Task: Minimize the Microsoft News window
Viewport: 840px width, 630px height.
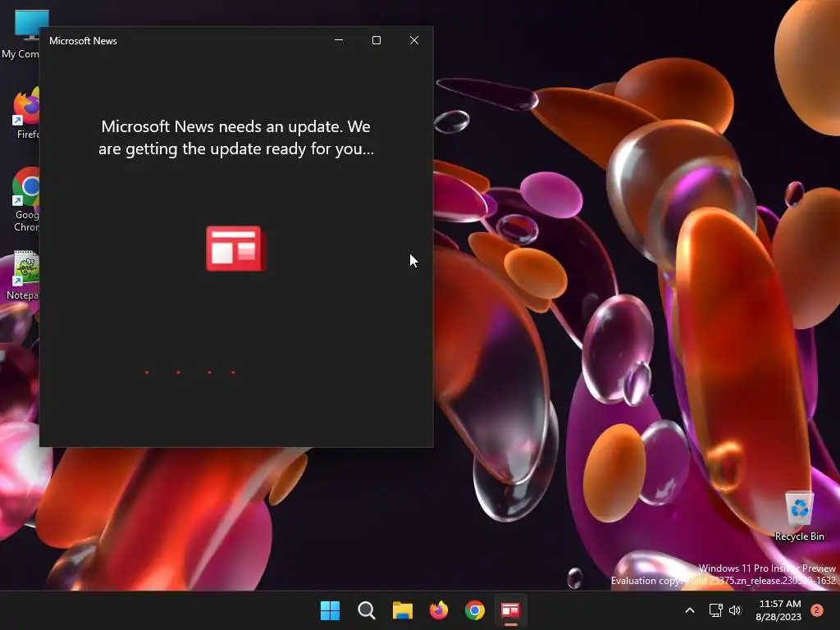Action: click(x=339, y=40)
